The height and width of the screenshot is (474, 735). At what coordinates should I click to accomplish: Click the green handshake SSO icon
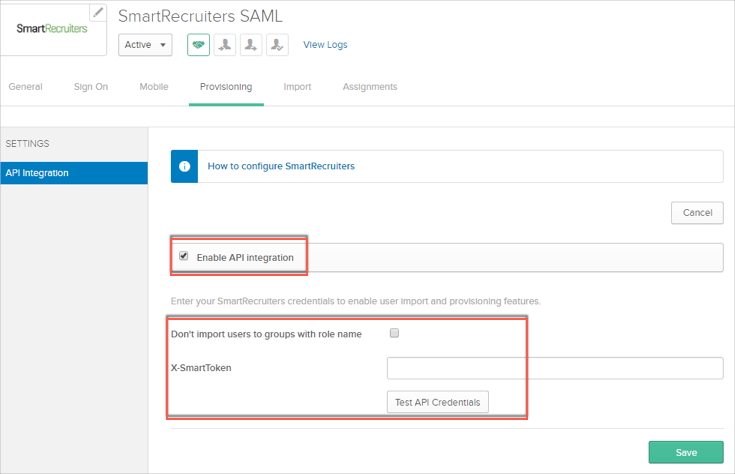pyautogui.click(x=199, y=45)
